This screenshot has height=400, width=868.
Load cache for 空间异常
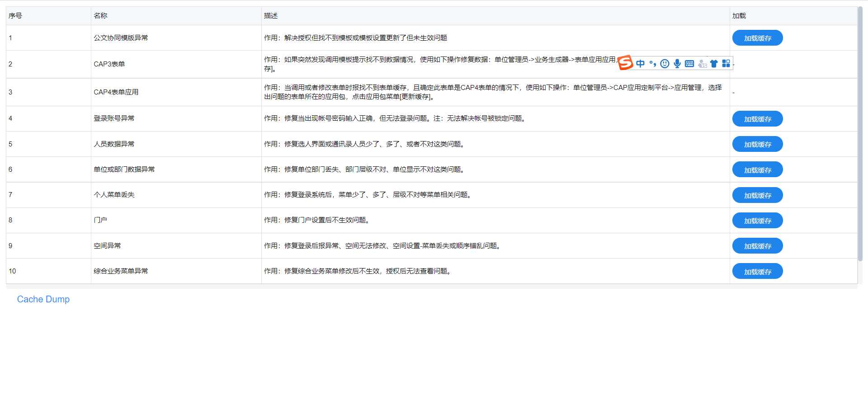(758, 246)
